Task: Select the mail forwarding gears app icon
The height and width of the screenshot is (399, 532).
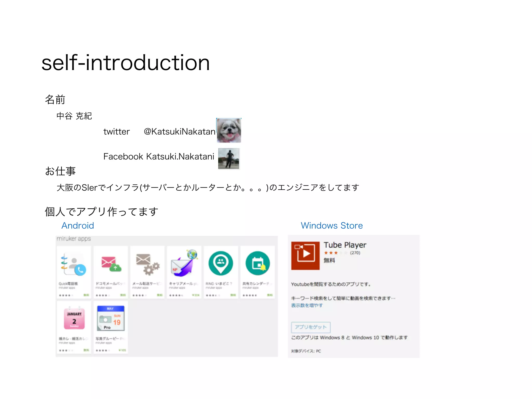Action: [148, 264]
